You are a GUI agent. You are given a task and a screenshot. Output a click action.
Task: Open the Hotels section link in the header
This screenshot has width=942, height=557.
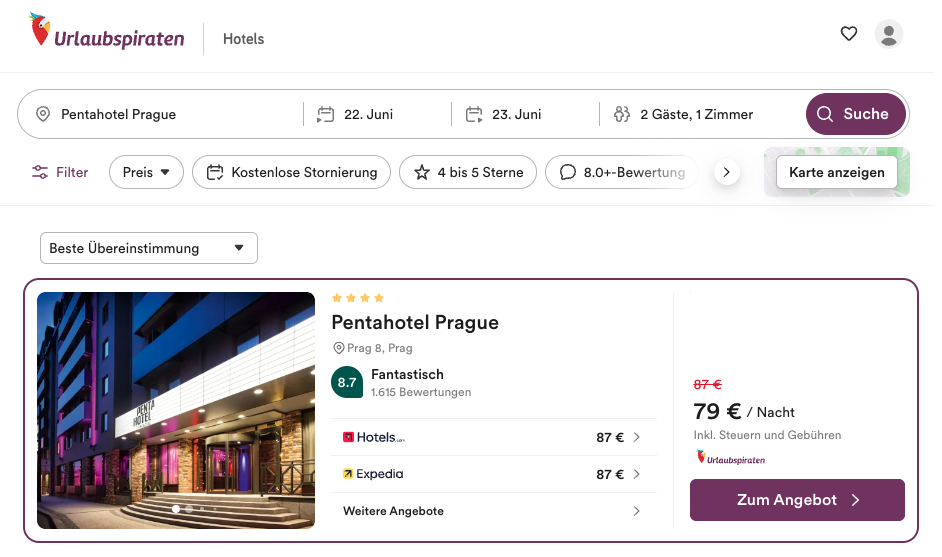pos(243,39)
